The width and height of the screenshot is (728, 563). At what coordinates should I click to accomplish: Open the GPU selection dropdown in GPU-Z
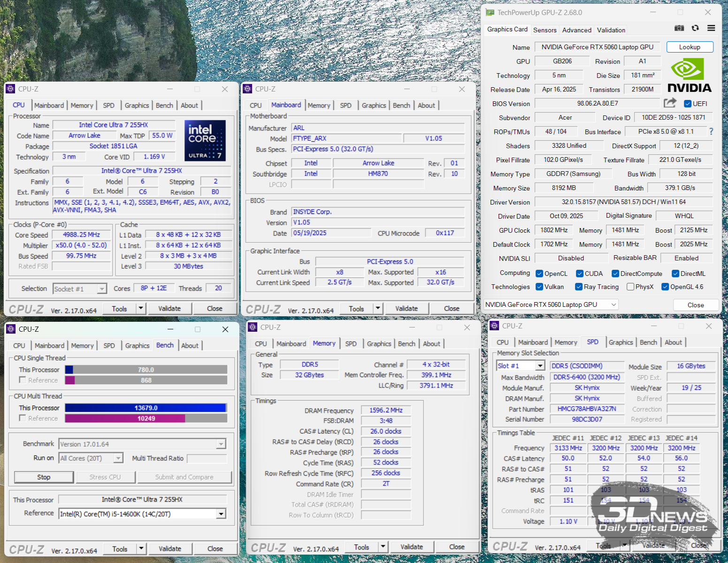(613, 305)
